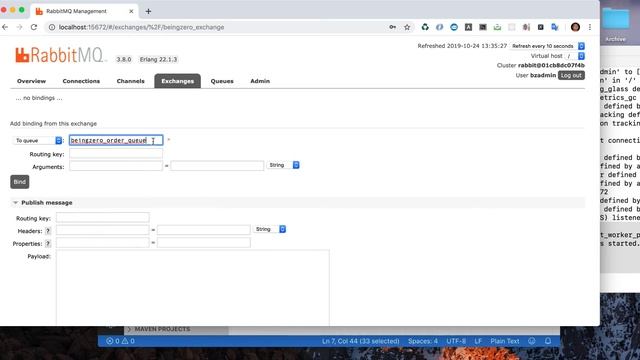Click the notification bell in editor status bar

[548, 341]
